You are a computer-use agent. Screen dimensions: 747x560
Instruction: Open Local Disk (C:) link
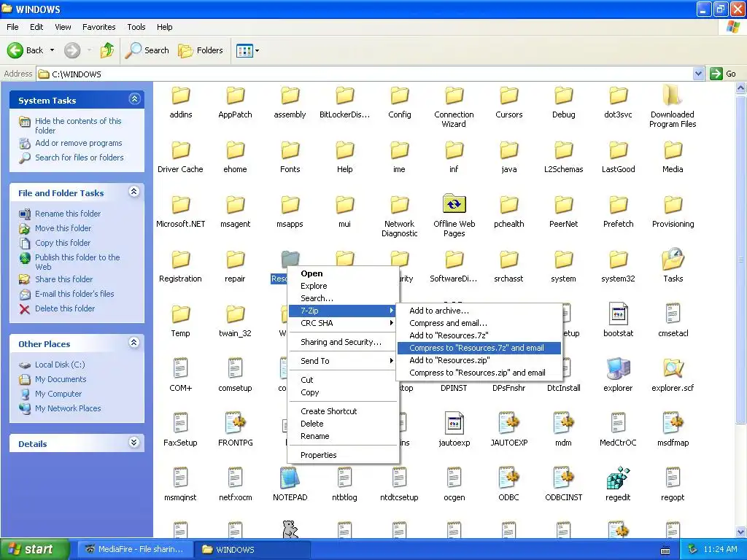pos(60,365)
